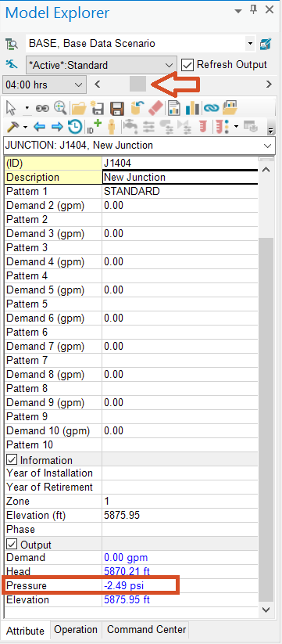Viewport: 282px width, 644px height.
Task: Click the red test tube icon
Action: [203, 127]
